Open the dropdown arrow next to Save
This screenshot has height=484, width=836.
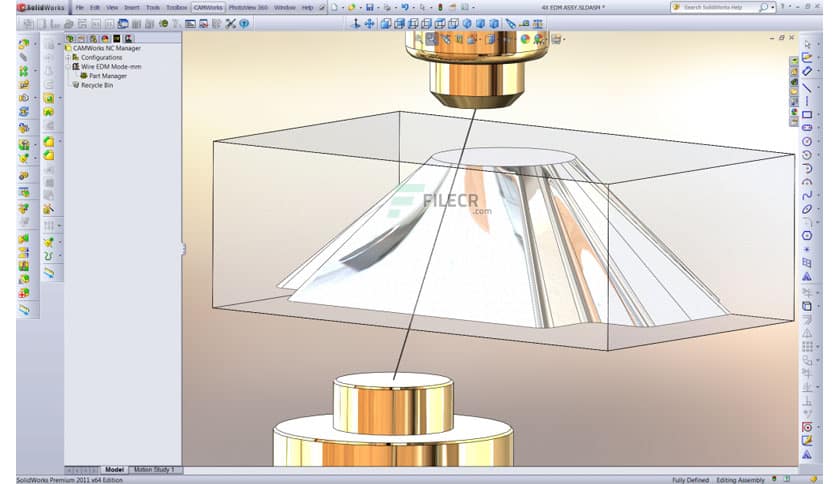click(x=378, y=8)
